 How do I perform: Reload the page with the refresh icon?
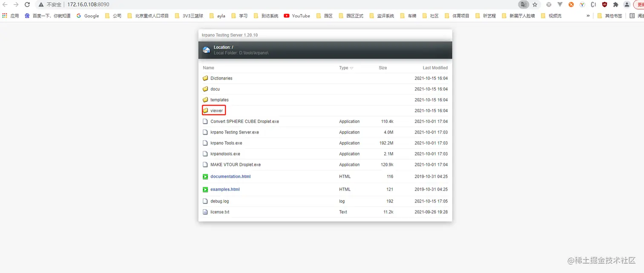pyautogui.click(x=27, y=5)
